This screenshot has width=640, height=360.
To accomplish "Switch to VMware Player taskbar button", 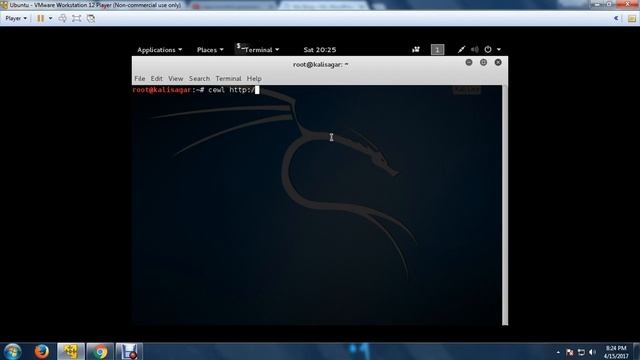I will [x=71, y=351].
